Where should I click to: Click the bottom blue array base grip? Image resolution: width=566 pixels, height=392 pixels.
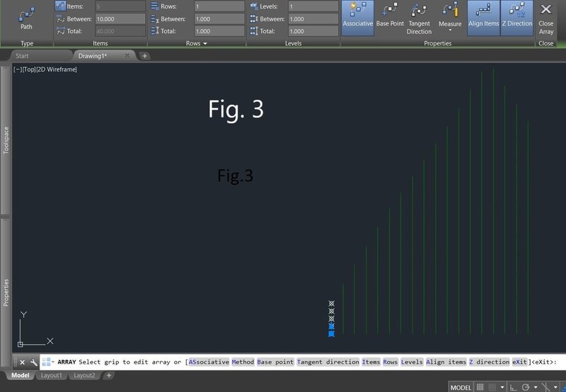[x=331, y=334]
